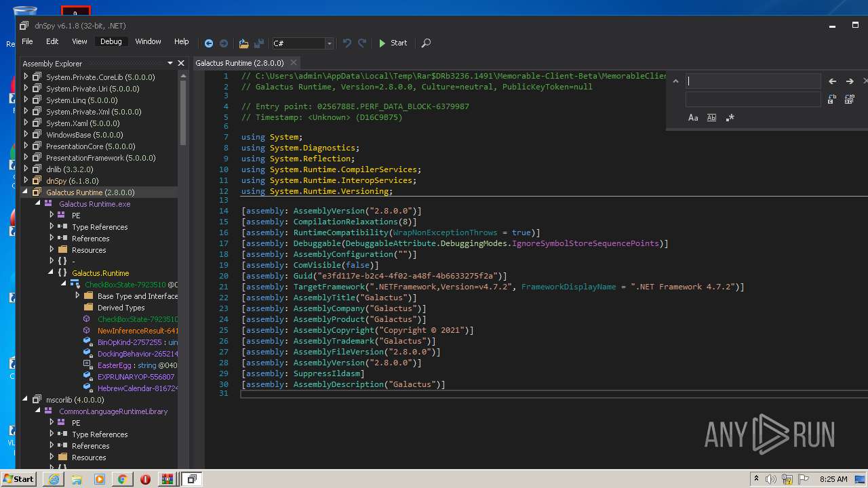This screenshot has height=488, width=868.
Task: Select HebrewCalendar field entry
Action: pos(138,388)
